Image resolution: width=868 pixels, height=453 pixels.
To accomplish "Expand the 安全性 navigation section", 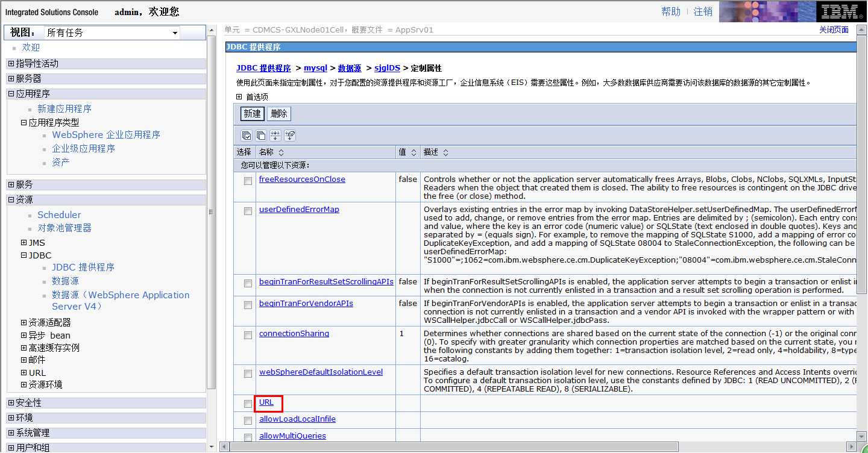I will point(11,402).
